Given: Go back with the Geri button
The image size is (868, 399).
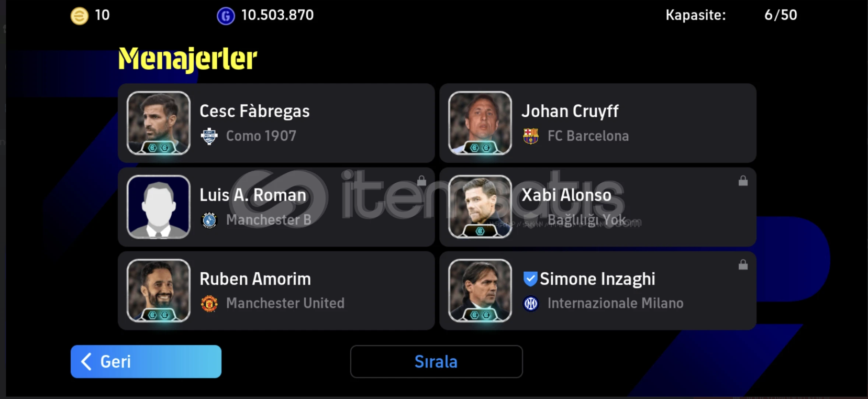Looking at the screenshot, I should 146,361.
